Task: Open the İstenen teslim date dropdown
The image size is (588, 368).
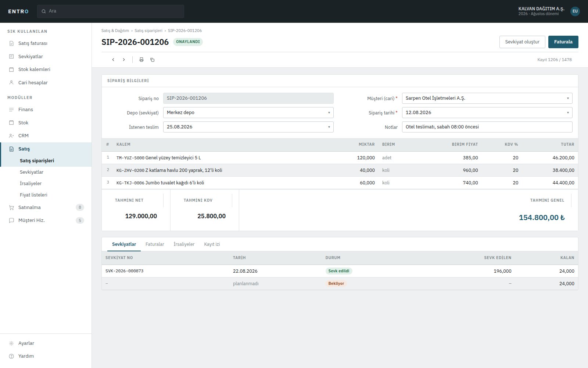Action: point(248,127)
